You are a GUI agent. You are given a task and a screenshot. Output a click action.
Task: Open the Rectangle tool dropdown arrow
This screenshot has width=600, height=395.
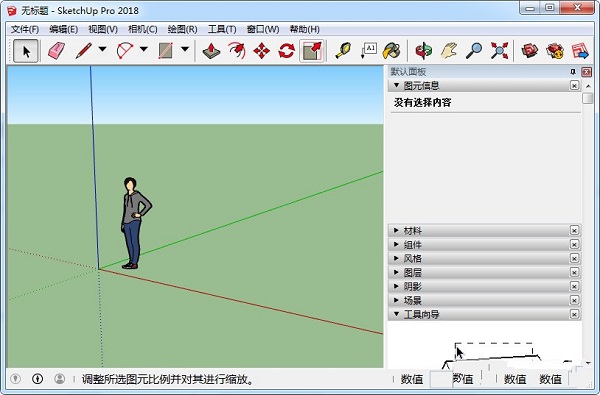[x=185, y=49]
